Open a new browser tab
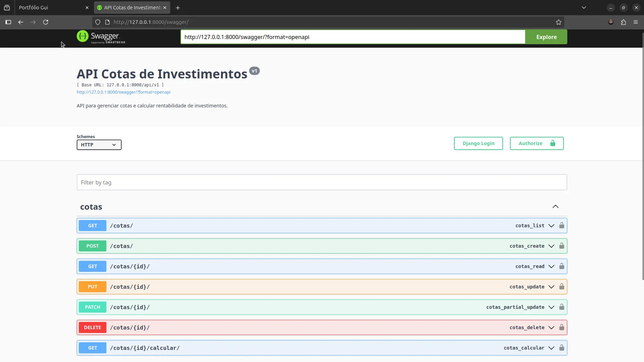 click(178, 8)
